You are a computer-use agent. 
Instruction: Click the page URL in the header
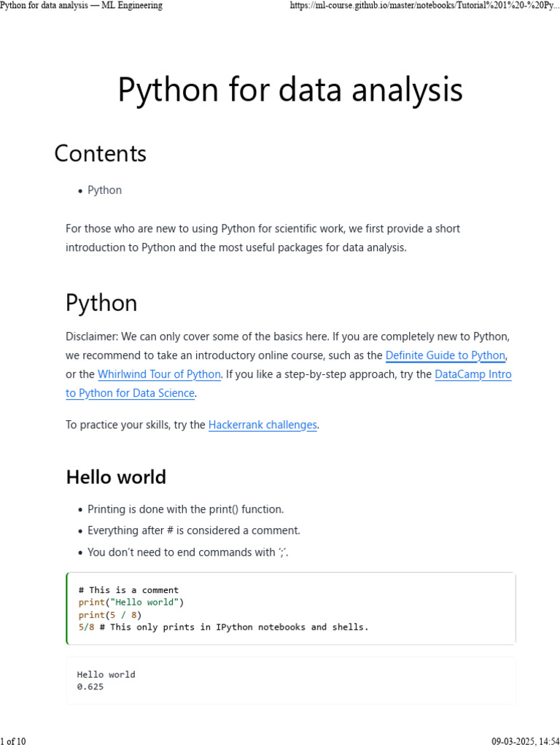pyautogui.click(x=424, y=6)
